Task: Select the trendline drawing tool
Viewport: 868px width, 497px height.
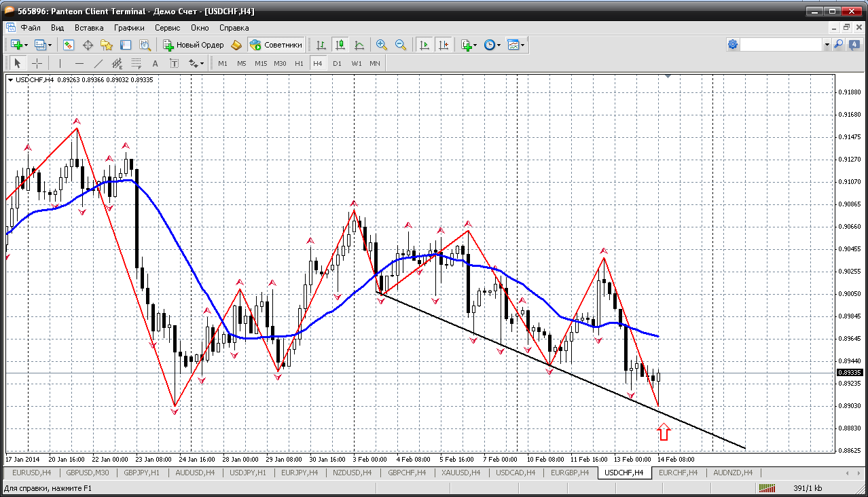Action: coord(98,63)
